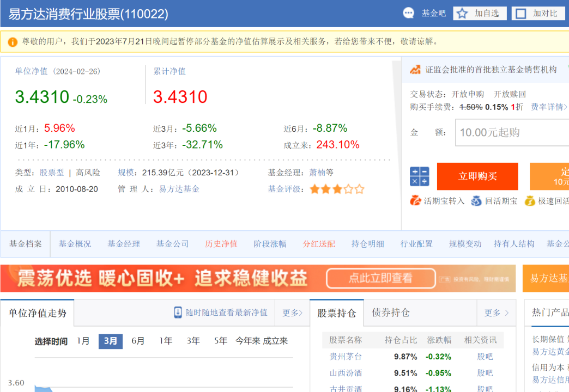The image size is (569, 392).
Task: Expand 费率详情 for fee details
Action: [x=549, y=107]
